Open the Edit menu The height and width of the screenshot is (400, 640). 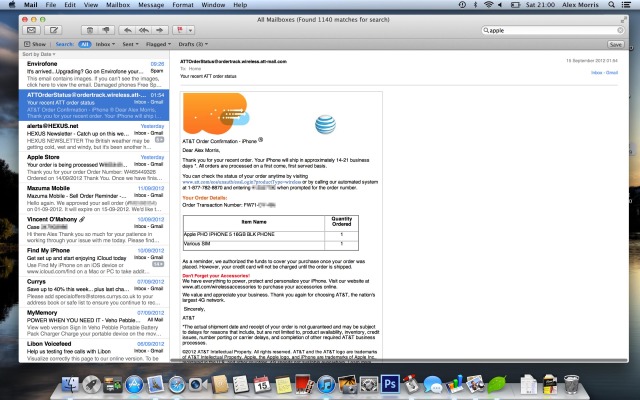(70, 5)
